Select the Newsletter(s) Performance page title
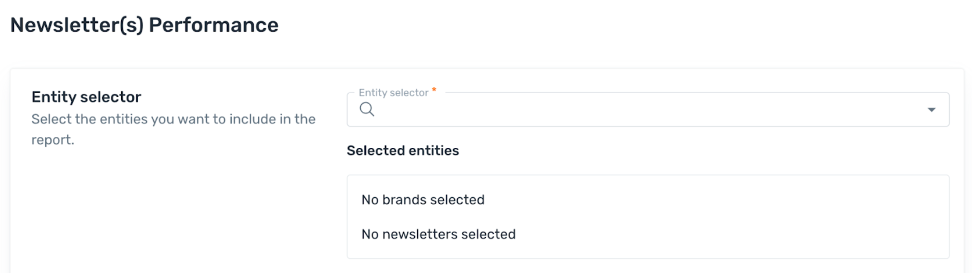The height and width of the screenshot is (279, 980). [144, 25]
